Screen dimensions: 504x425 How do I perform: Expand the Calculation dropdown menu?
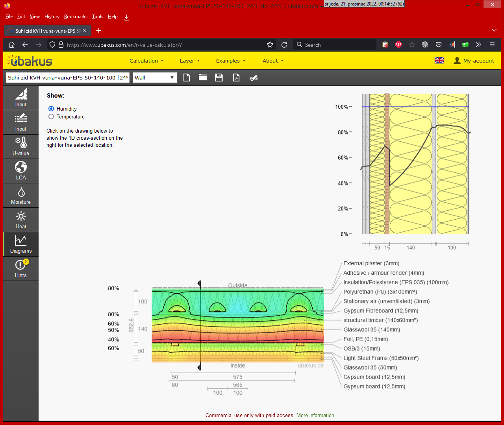pos(146,61)
